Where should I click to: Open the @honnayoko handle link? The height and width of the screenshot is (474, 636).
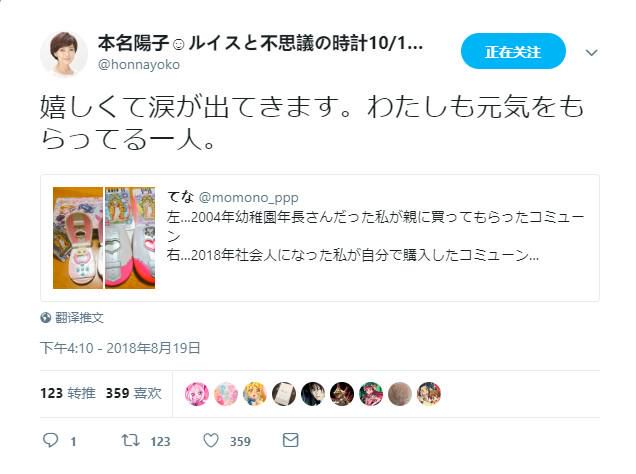pyautogui.click(x=139, y=65)
